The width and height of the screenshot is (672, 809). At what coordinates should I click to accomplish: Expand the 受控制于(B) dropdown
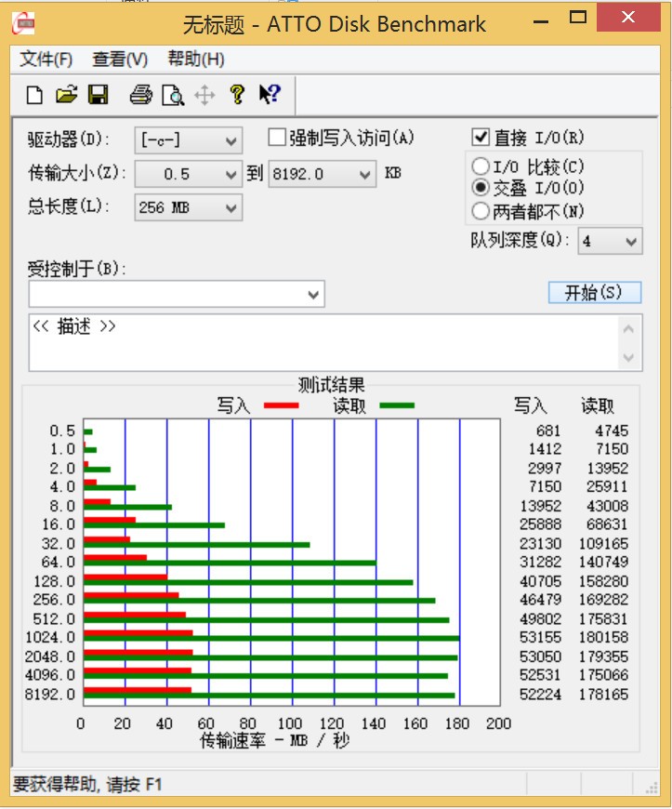(177, 294)
